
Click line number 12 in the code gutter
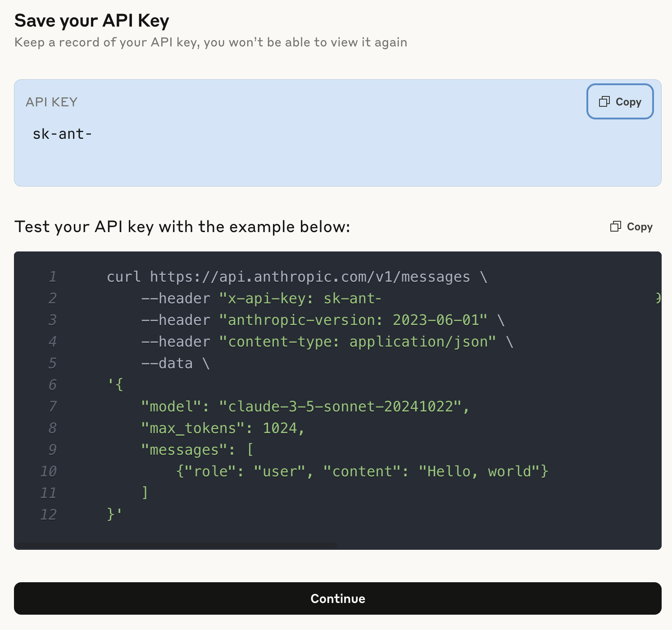[x=48, y=515]
